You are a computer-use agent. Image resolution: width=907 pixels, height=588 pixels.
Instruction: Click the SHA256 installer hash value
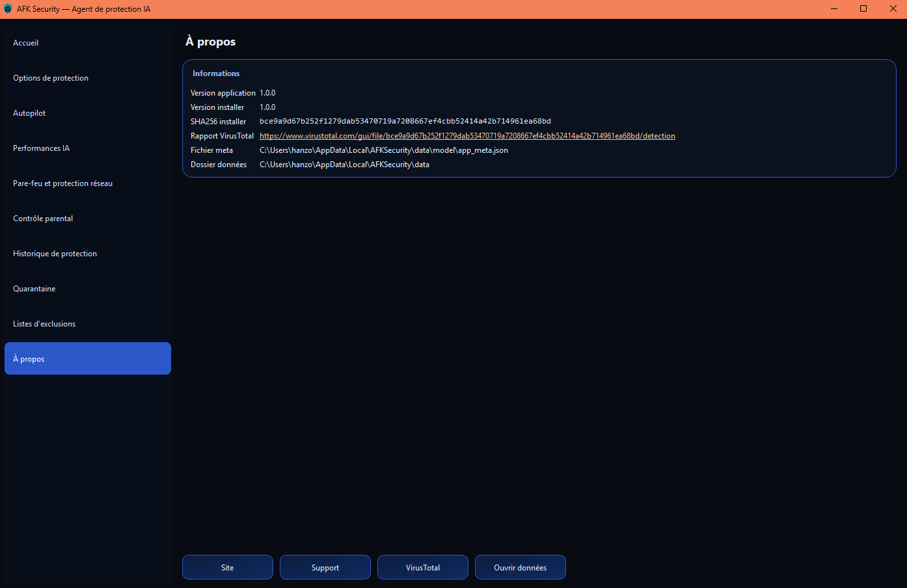click(x=405, y=122)
